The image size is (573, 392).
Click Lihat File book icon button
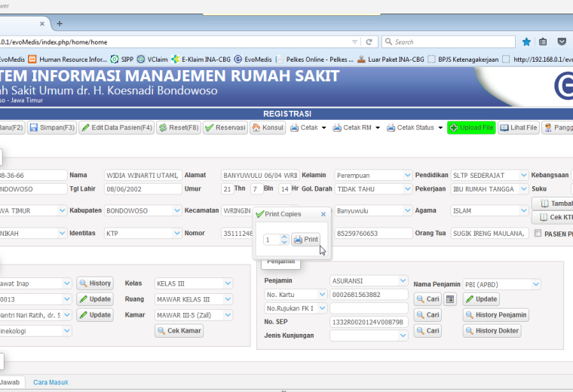tap(518, 127)
